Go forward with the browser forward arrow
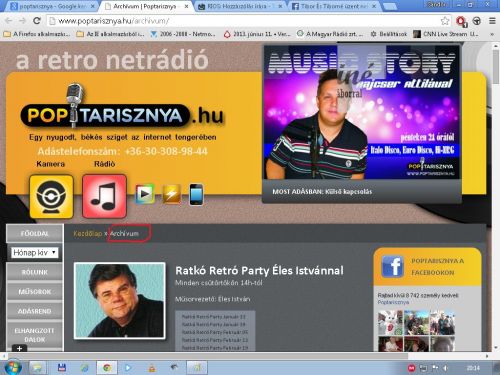The image size is (500, 375). click(x=22, y=21)
